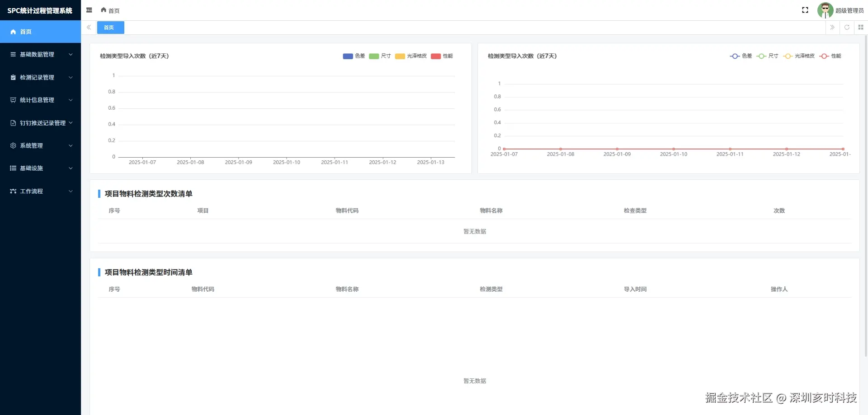Click the 物料代码 column header in 次数清单 table
The height and width of the screenshot is (415, 868).
pyautogui.click(x=347, y=211)
